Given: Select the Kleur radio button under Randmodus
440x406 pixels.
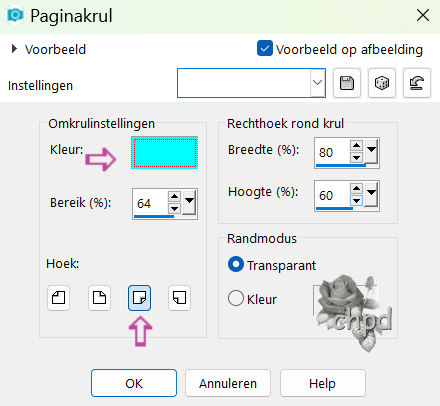Looking at the screenshot, I should [236, 298].
